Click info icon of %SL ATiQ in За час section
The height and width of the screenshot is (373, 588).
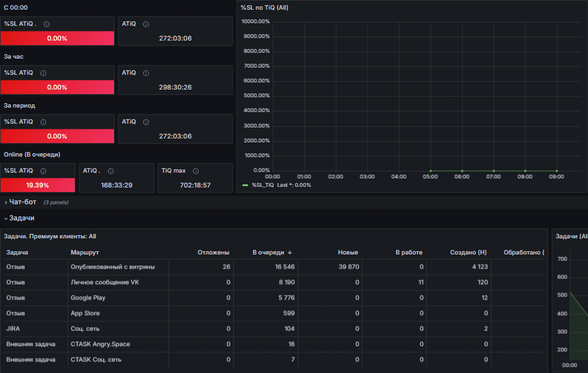pyautogui.click(x=44, y=73)
